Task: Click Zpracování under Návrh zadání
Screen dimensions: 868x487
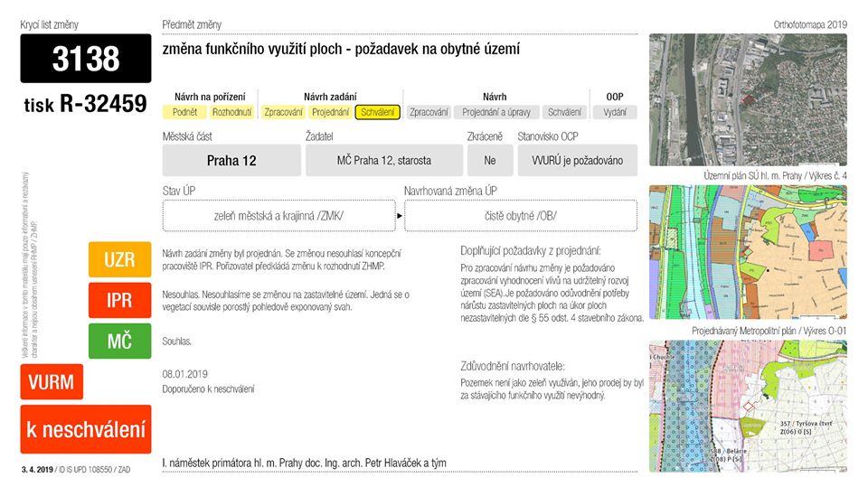Action: tap(283, 112)
